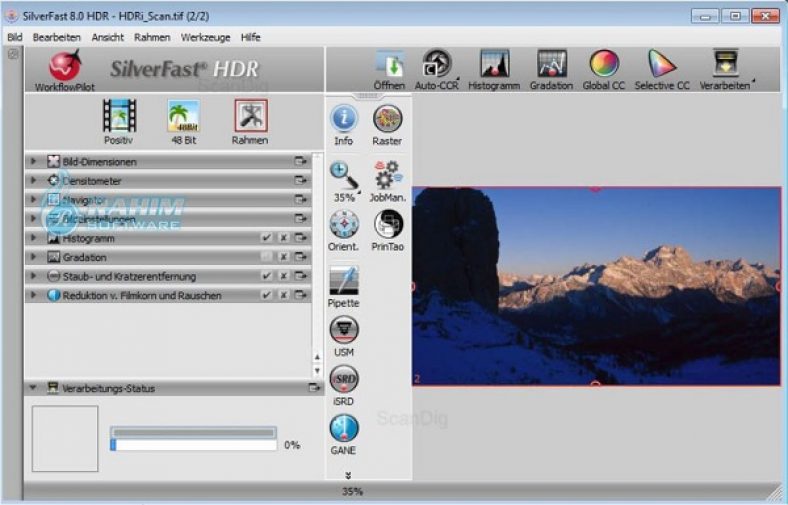This screenshot has height=505, width=788.
Task: Open the Auto-CCR tool
Action: point(436,66)
